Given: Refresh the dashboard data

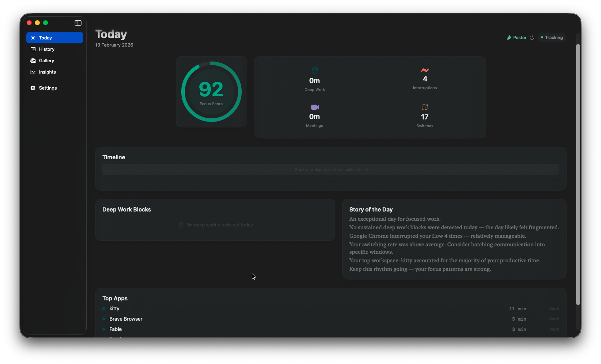Looking at the screenshot, I should 532,37.
